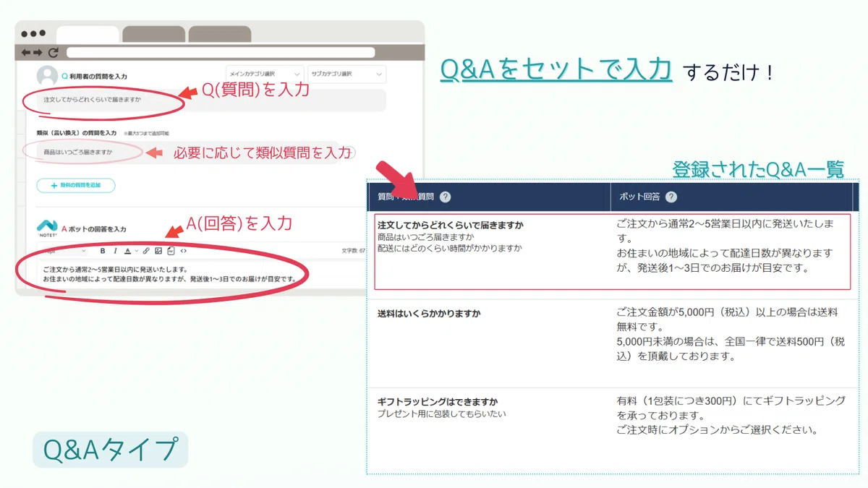The height and width of the screenshot is (488, 868).
Task: Click 送料はいくらかかりますか in the Q&A list
Action: tap(429, 314)
